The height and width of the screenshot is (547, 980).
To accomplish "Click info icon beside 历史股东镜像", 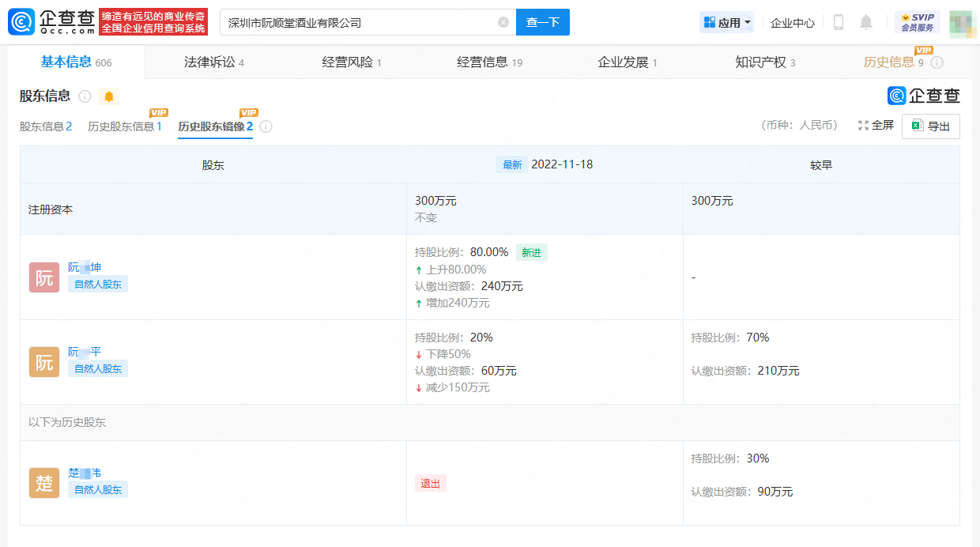I will pyautogui.click(x=266, y=126).
